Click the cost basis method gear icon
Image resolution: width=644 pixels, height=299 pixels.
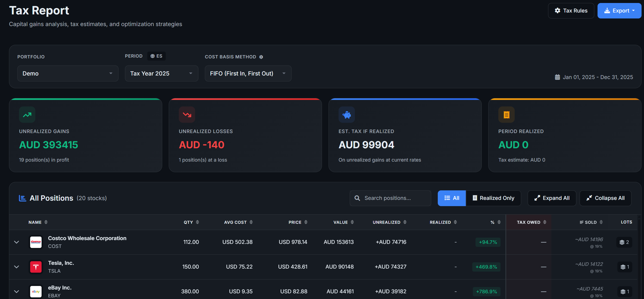[261, 57]
